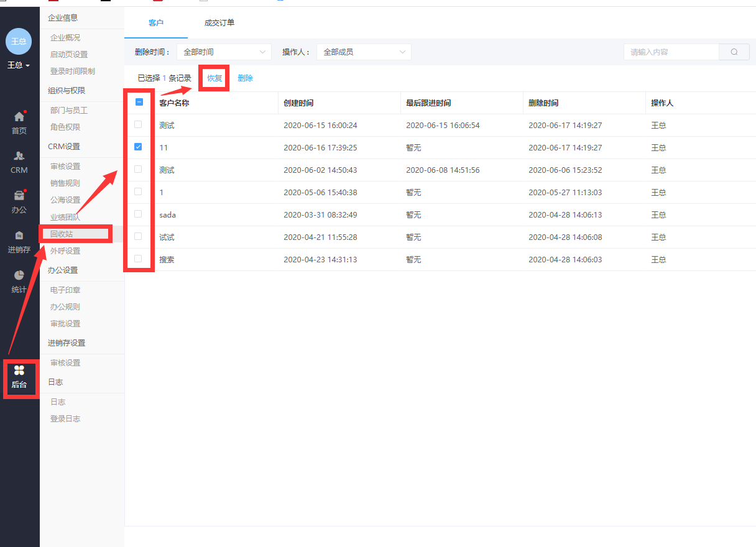756x547 pixels.
Task: Check the box for customer sada
Action: click(138, 214)
